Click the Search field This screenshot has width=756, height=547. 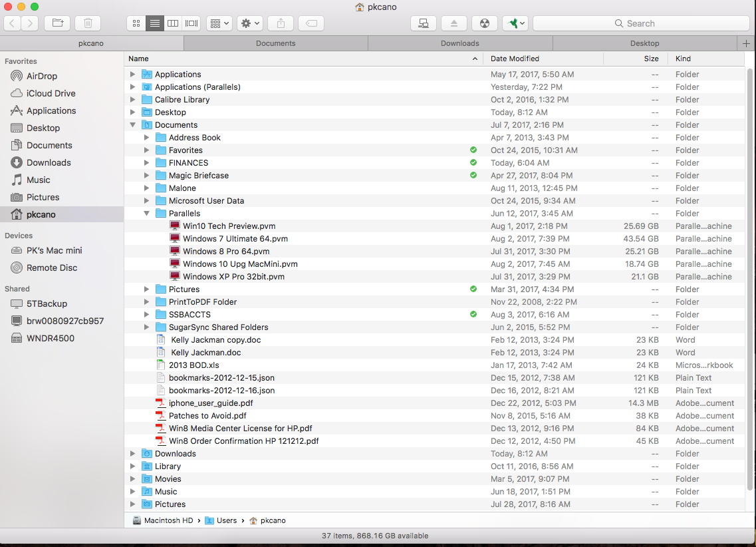(640, 23)
